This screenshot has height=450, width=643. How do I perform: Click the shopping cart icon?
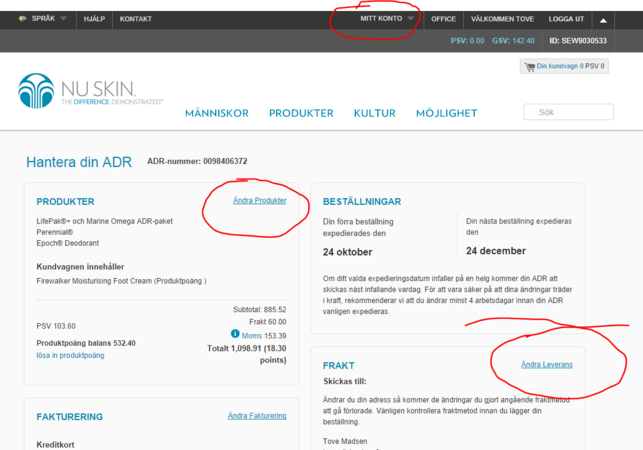pos(529,67)
